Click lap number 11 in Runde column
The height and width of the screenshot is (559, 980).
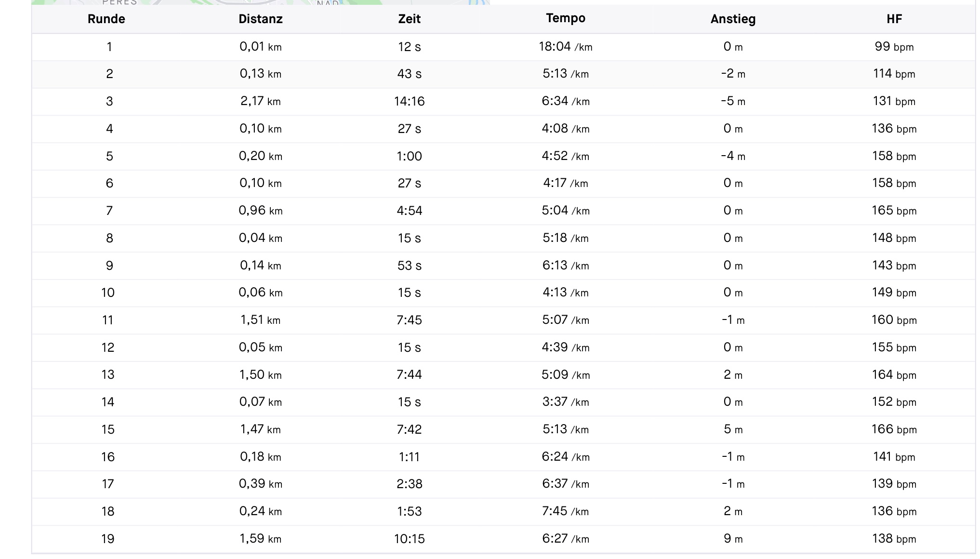(108, 320)
